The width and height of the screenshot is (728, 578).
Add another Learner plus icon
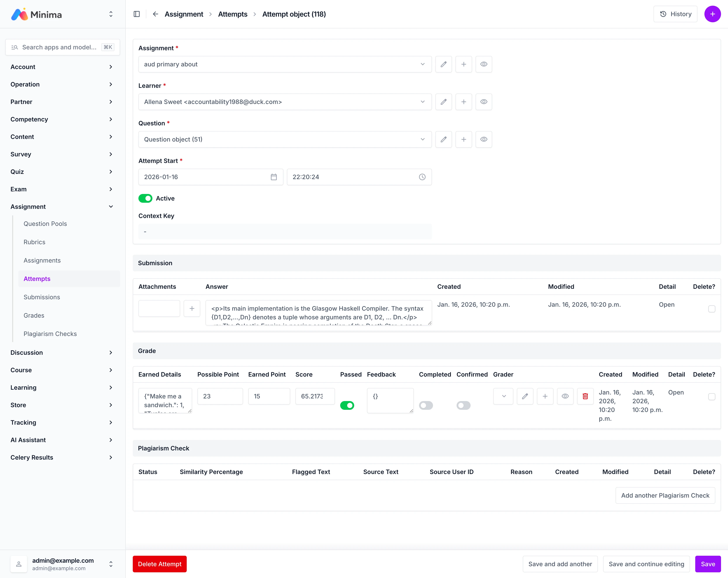click(x=464, y=102)
